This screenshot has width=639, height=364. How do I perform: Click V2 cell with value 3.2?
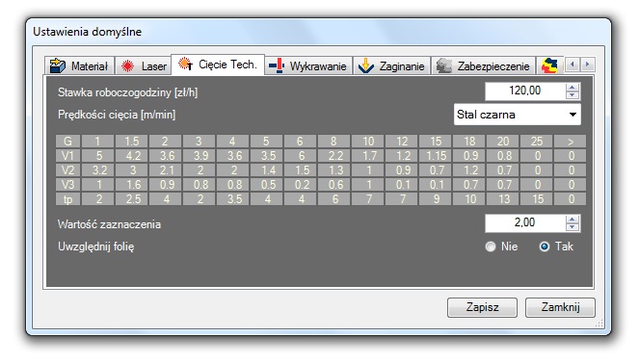[x=97, y=170]
